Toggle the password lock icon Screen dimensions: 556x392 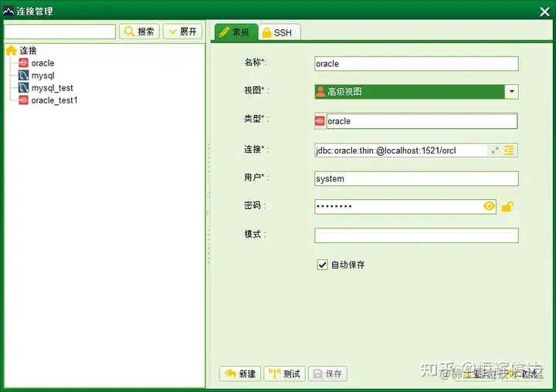(x=507, y=206)
